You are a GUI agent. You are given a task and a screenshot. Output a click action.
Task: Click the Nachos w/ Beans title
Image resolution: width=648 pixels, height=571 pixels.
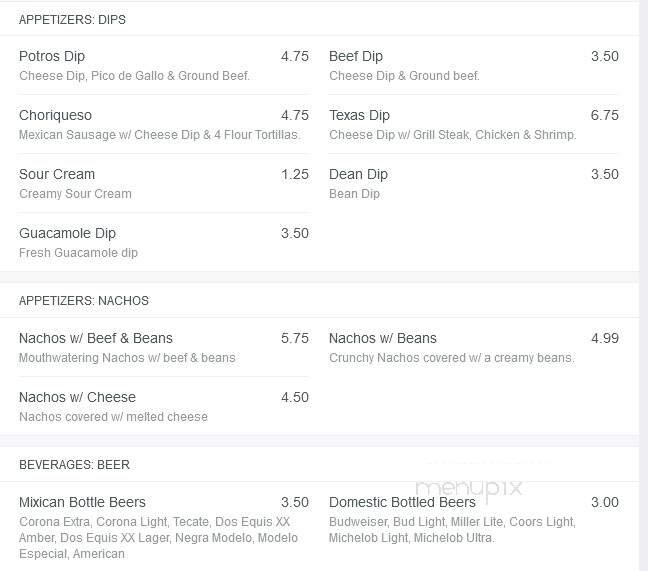[x=383, y=338]
